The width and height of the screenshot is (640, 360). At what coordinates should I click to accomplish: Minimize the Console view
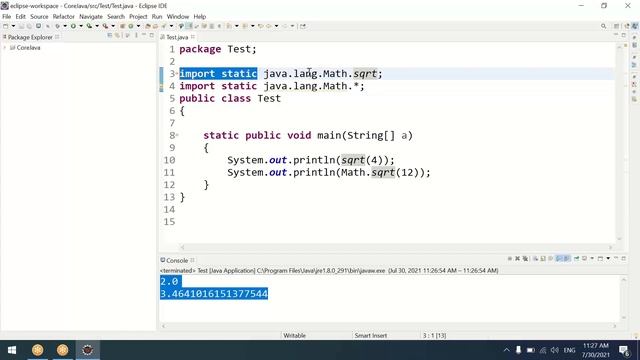tap(616, 259)
